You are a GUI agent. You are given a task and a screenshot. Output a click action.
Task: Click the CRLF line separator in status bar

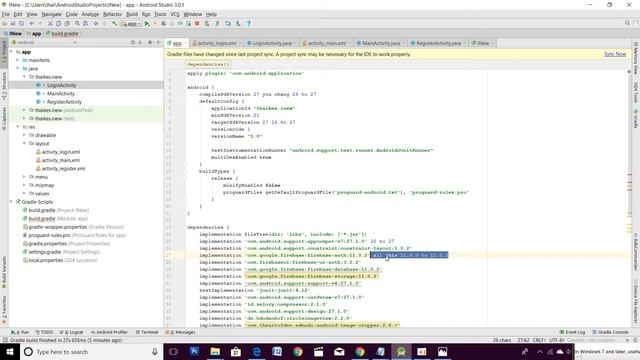[539, 340]
